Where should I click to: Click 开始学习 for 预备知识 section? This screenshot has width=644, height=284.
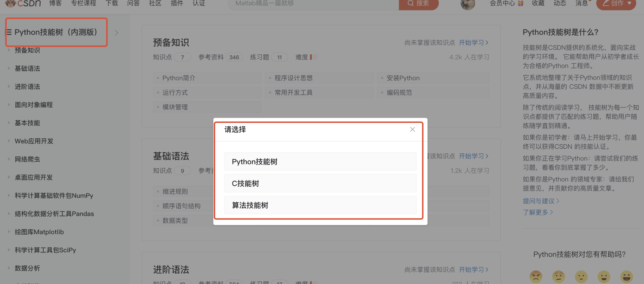coord(474,43)
